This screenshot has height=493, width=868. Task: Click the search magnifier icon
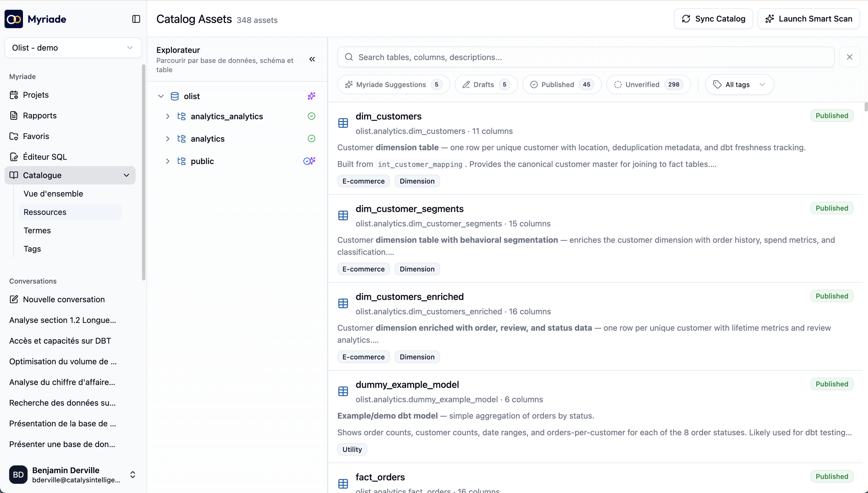(349, 57)
